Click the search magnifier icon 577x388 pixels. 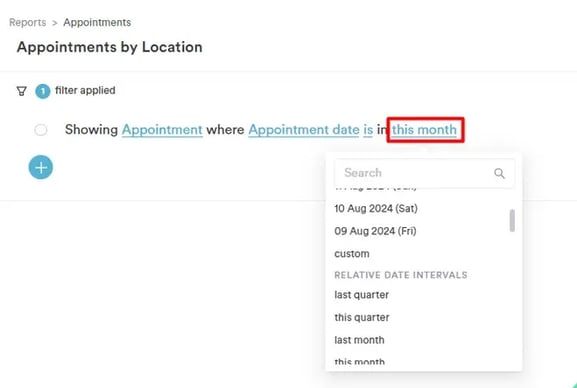(499, 173)
